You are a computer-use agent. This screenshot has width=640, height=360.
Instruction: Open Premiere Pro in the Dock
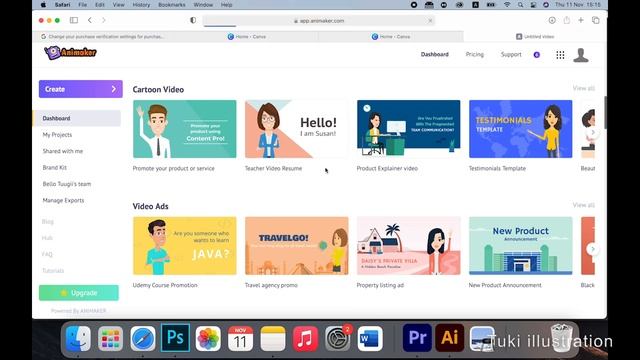coord(417,338)
